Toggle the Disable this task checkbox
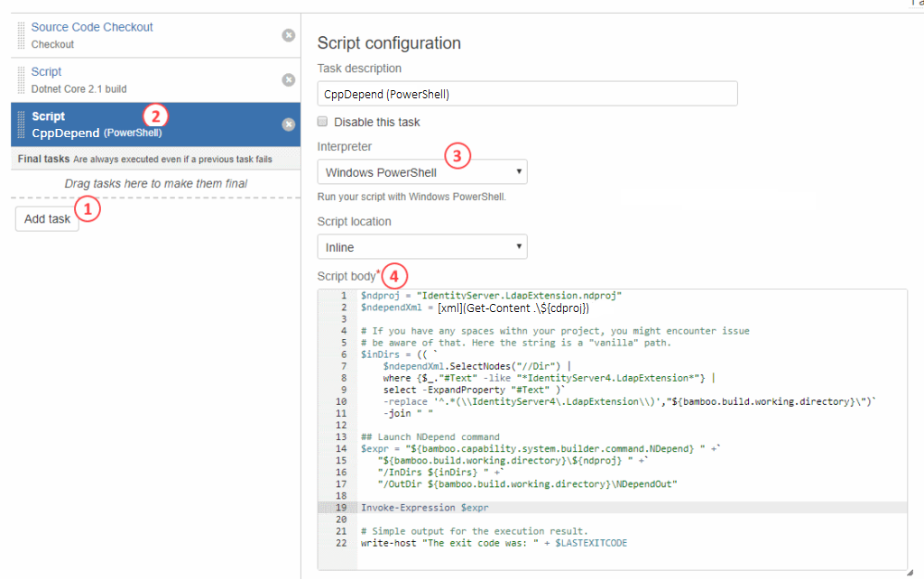This screenshot has width=924, height=579. coord(323,122)
